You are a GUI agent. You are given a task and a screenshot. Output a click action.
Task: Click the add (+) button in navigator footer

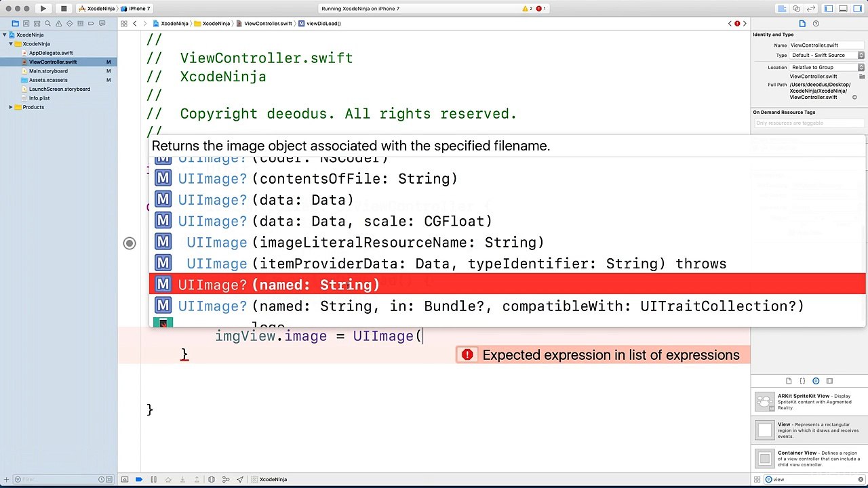[6, 479]
